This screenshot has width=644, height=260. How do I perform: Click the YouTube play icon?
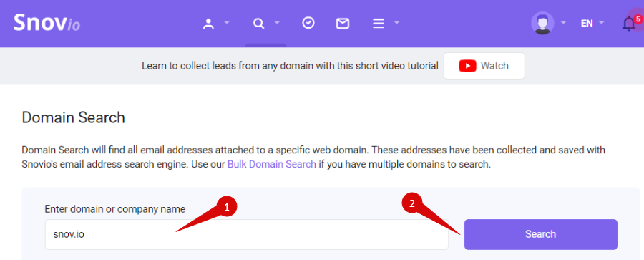[x=467, y=66]
